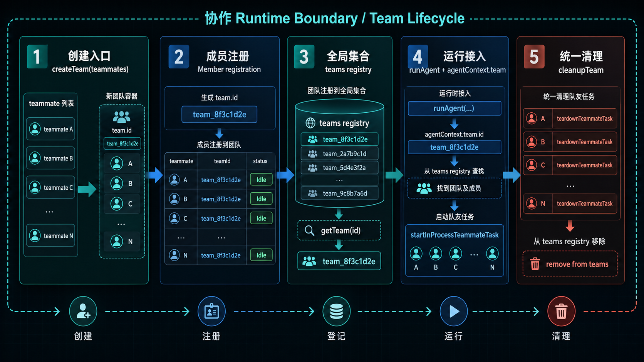Viewport: 644px width, 362px height.
Task: Click member B avatar in 新团队容器
Action: point(117,184)
